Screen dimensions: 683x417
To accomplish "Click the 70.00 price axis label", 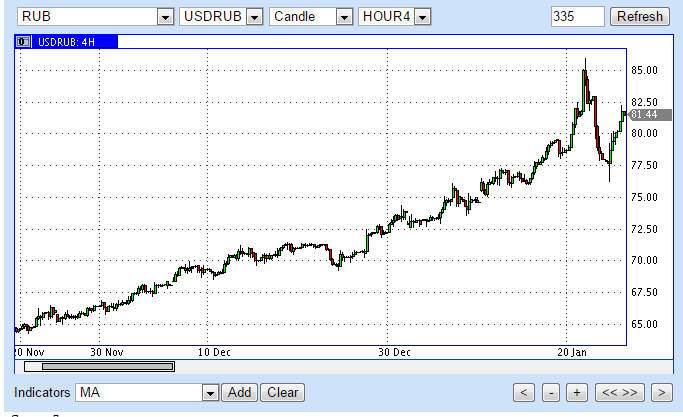I will click(x=644, y=260).
